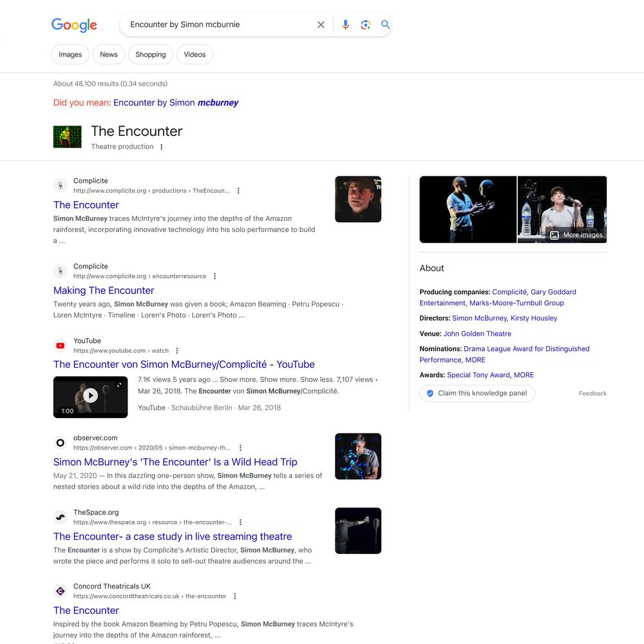
Task: Follow the corrected 'Encounter by Simon mcburney' suggestion
Action: (x=176, y=102)
